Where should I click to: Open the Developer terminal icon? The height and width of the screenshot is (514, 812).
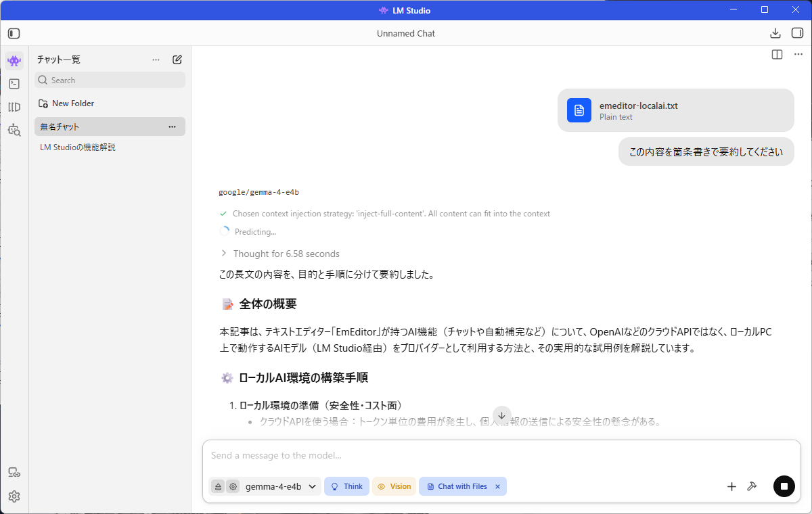(14, 84)
